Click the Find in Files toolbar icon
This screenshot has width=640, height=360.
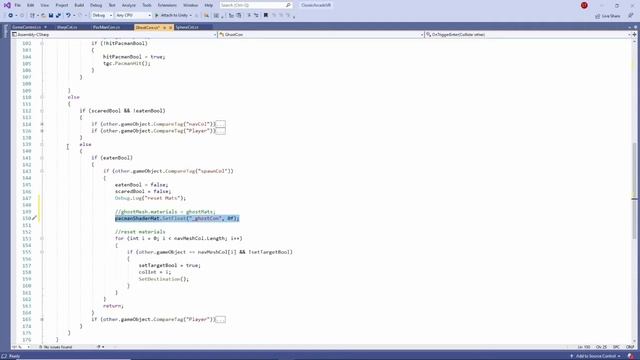(207, 16)
